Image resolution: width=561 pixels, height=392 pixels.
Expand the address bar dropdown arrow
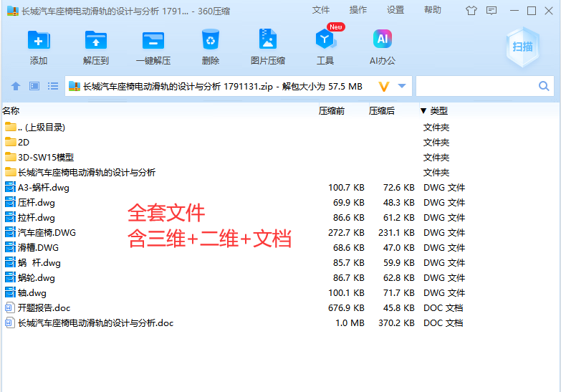[x=402, y=86]
